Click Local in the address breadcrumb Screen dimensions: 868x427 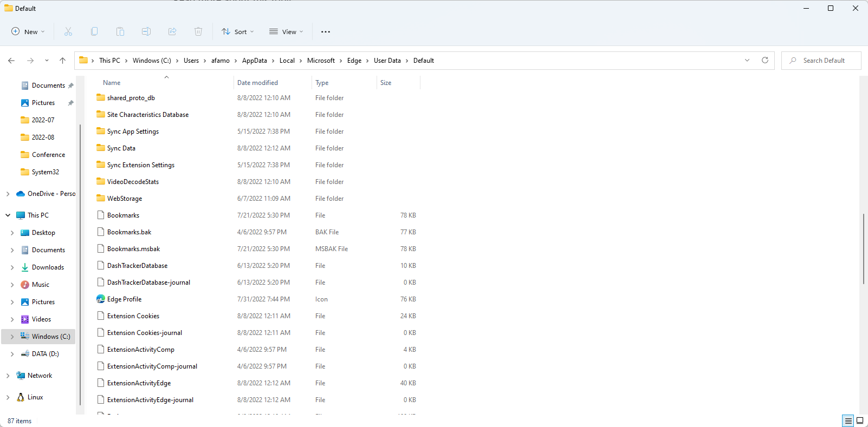point(287,61)
